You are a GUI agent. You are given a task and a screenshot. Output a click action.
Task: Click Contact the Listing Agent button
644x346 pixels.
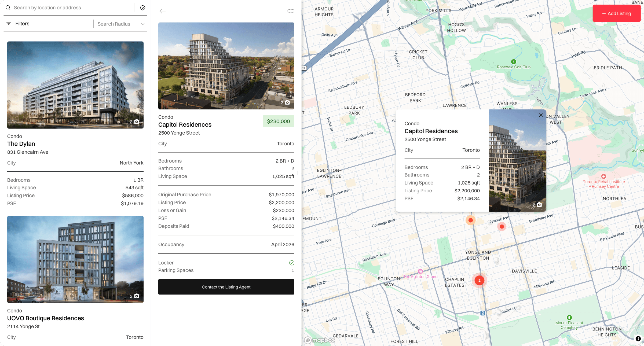click(226, 287)
